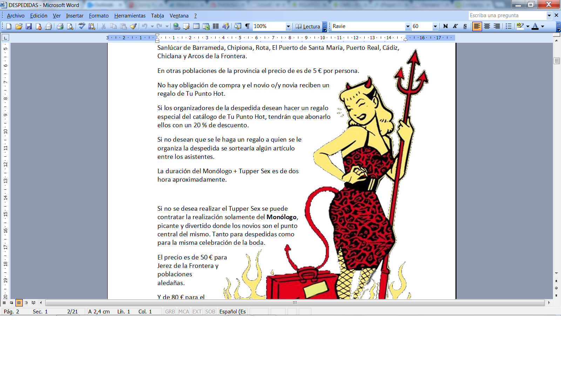Open the Redo history dropdown arrow
The image size is (561, 392).
point(167,26)
